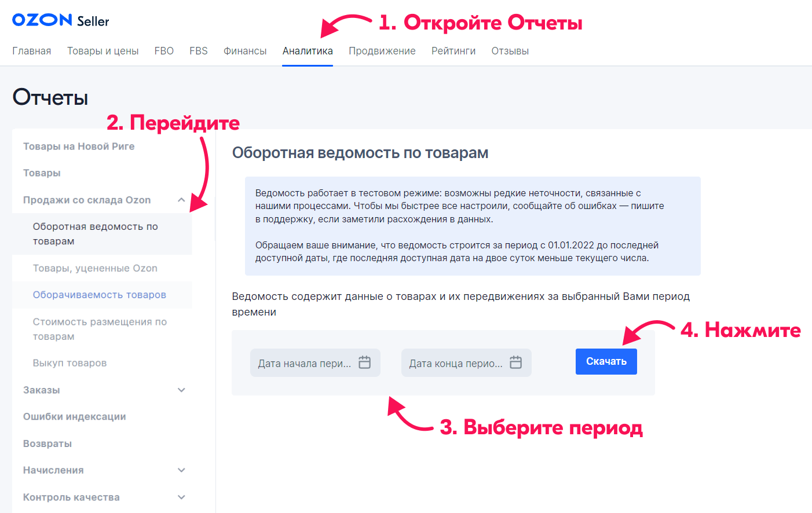Open the Финансы tab
The image size is (812, 513).
point(245,51)
